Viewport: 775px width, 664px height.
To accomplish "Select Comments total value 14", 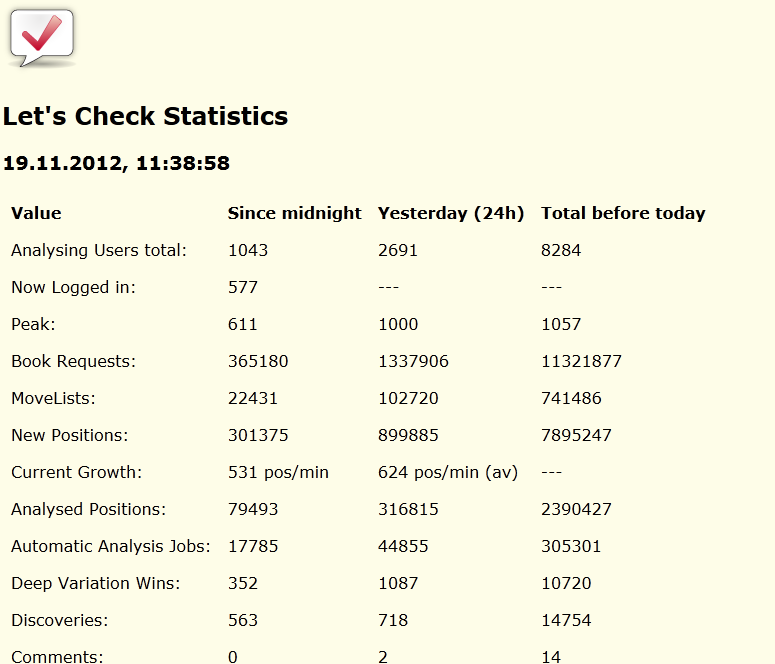I will tap(551, 657).
